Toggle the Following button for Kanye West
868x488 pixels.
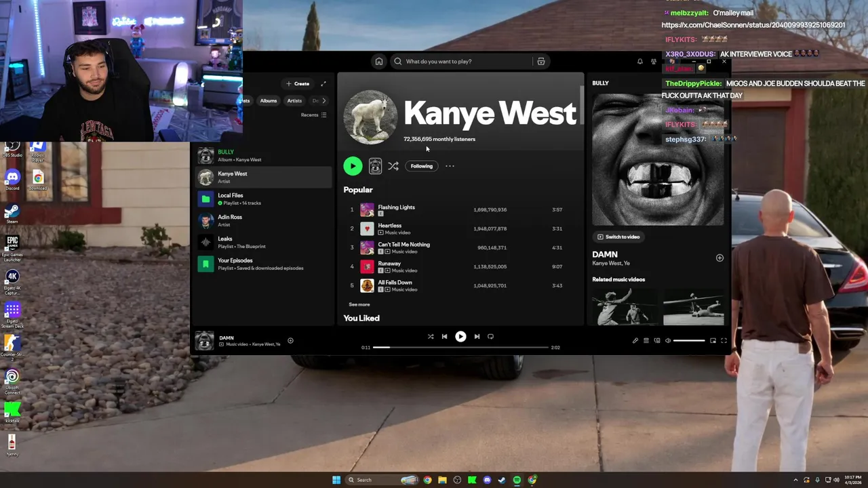click(x=421, y=166)
